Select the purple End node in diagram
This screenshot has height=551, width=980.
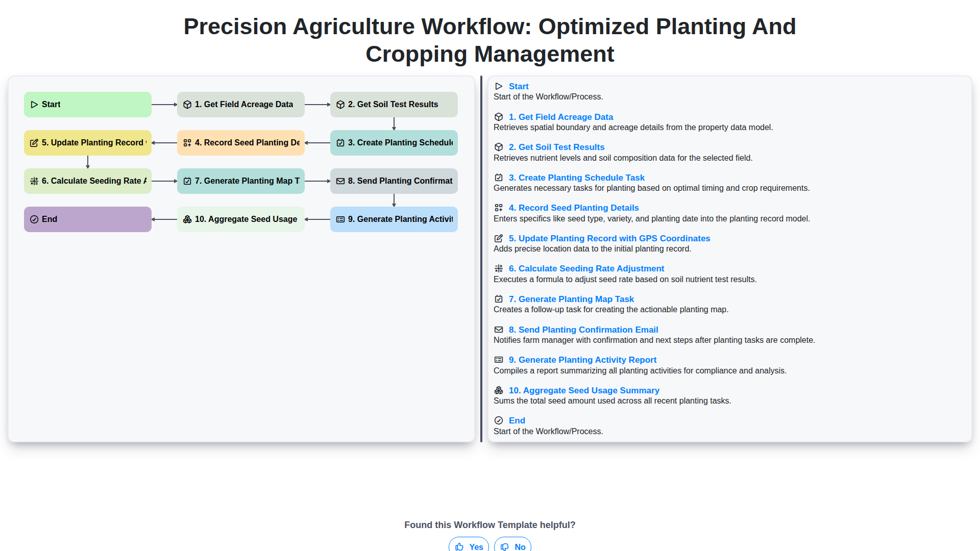point(88,219)
